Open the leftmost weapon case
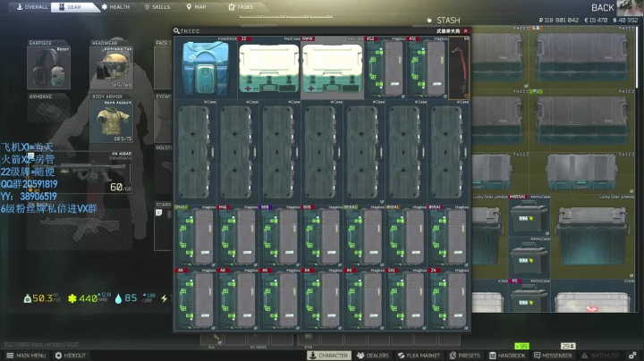 click(196, 152)
